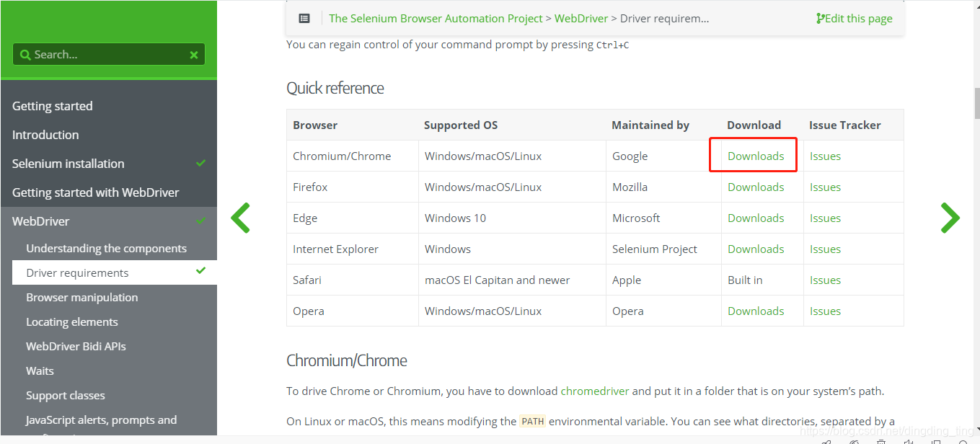Open Issues for Opera
The image size is (980, 444).
click(825, 311)
